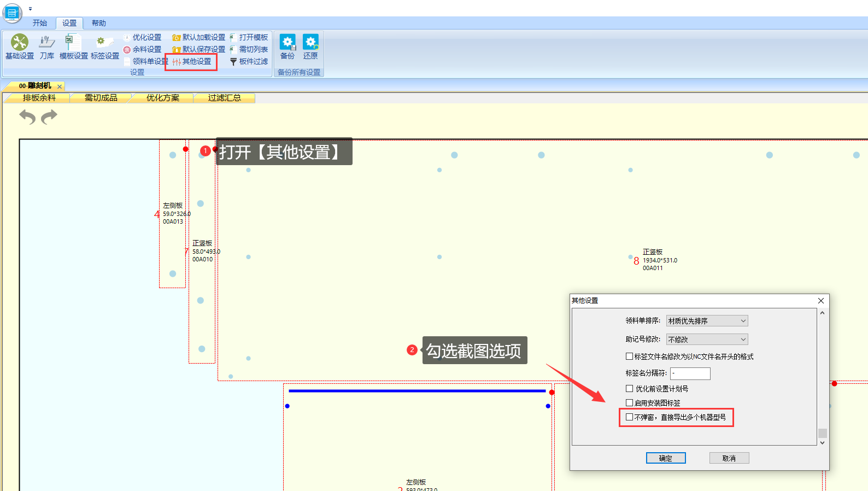This screenshot has width=868, height=491.
Task: Check 优化前设置计划号 option
Action: [630, 389]
